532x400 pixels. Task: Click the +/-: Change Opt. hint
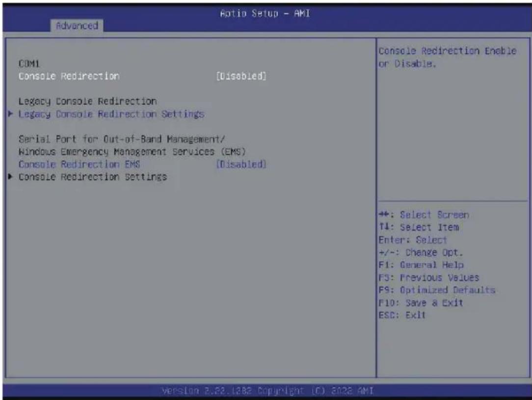421,252
